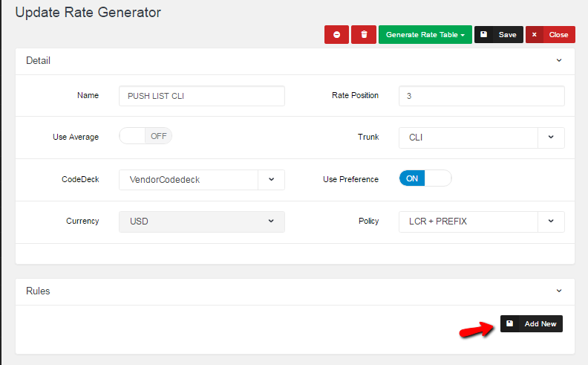
Task: Toggle the Use Average switch
Action: pos(146,136)
